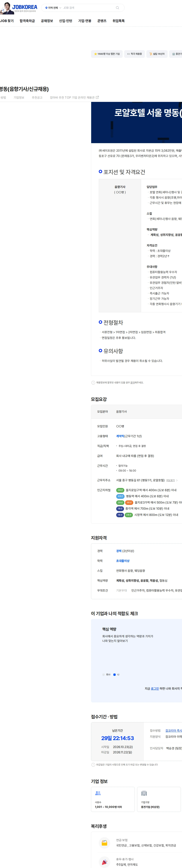
Task: Click 서울 중구 명동길 61 address text
Action: pyautogui.click(x=140, y=480)
